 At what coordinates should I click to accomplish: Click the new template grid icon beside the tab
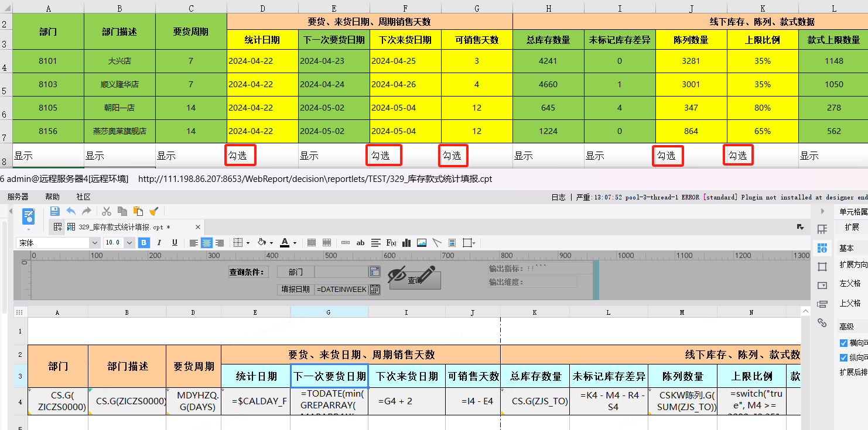tap(58, 227)
